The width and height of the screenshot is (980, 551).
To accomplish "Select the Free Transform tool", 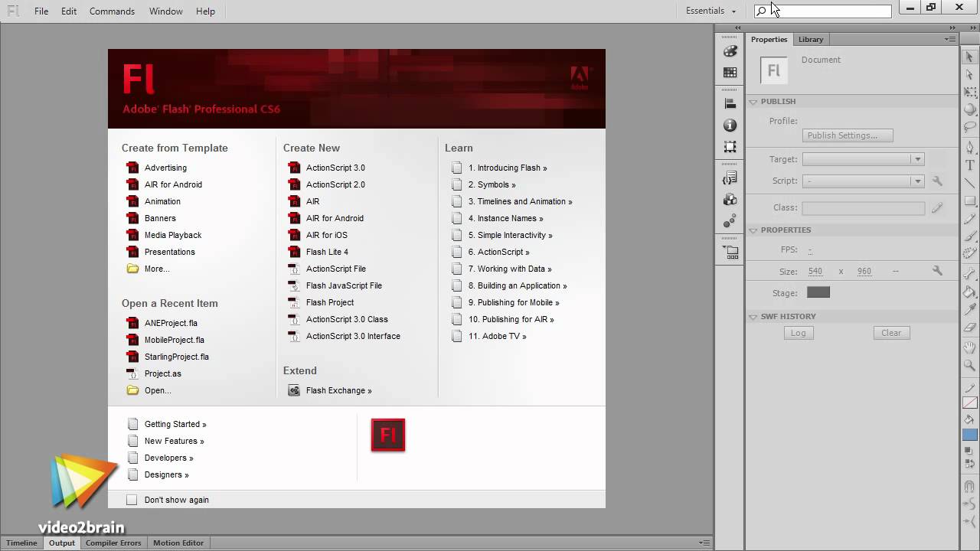I will (969, 93).
